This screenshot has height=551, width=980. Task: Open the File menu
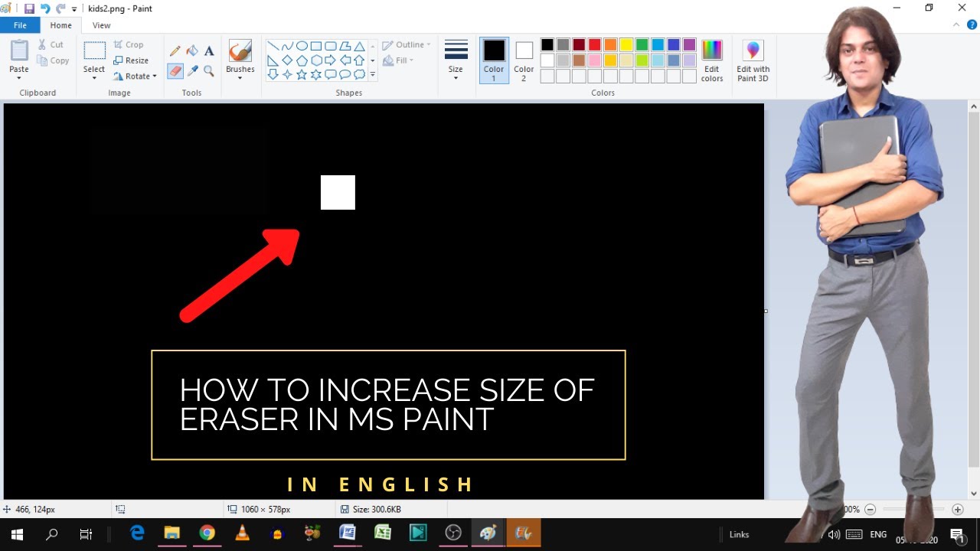point(19,25)
